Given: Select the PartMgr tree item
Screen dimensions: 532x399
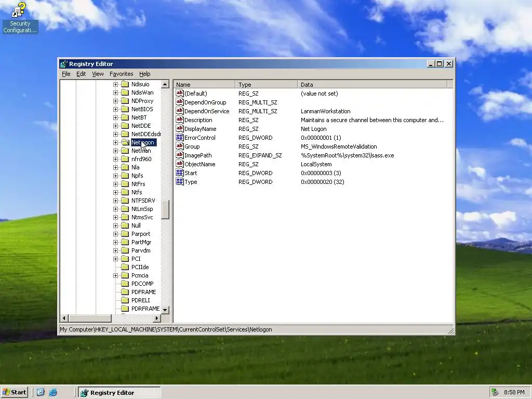Looking at the screenshot, I should click(x=141, y=242).
